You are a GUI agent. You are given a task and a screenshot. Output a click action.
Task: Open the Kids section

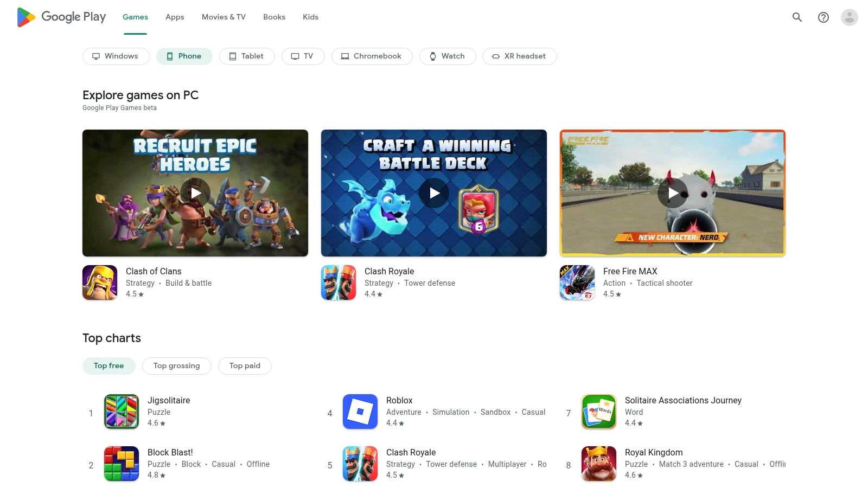(310, 17)
